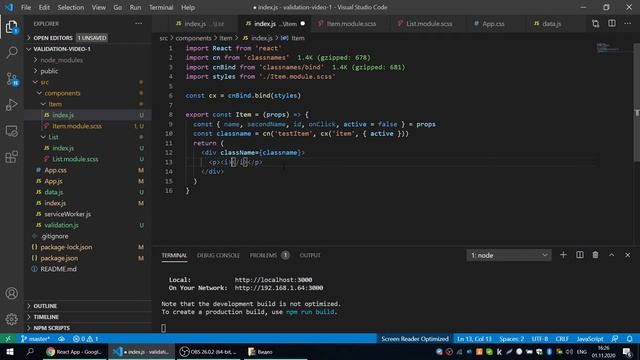Click the master branch indicator
The width and height of the screenshot is (640, 360).
36,339
